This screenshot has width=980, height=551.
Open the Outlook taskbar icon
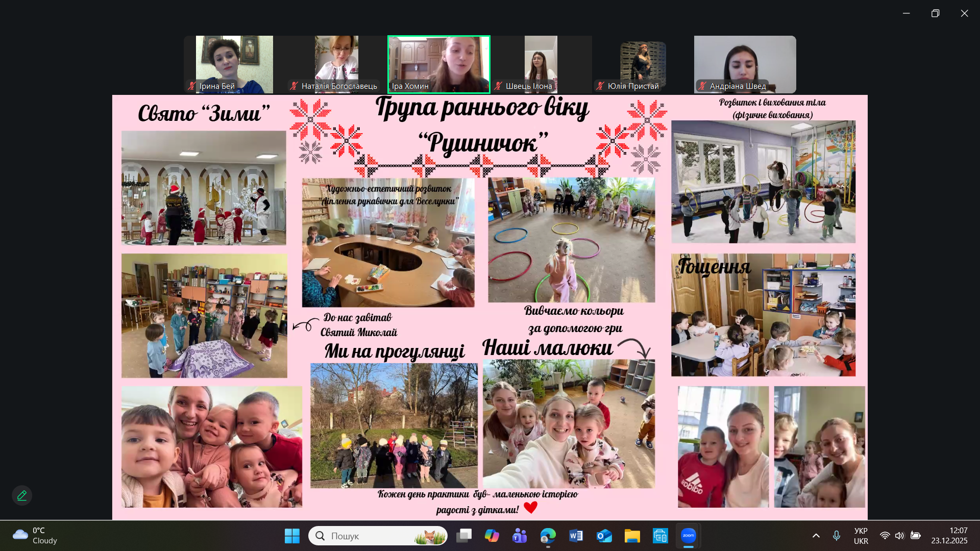click(x=604, y=536)
